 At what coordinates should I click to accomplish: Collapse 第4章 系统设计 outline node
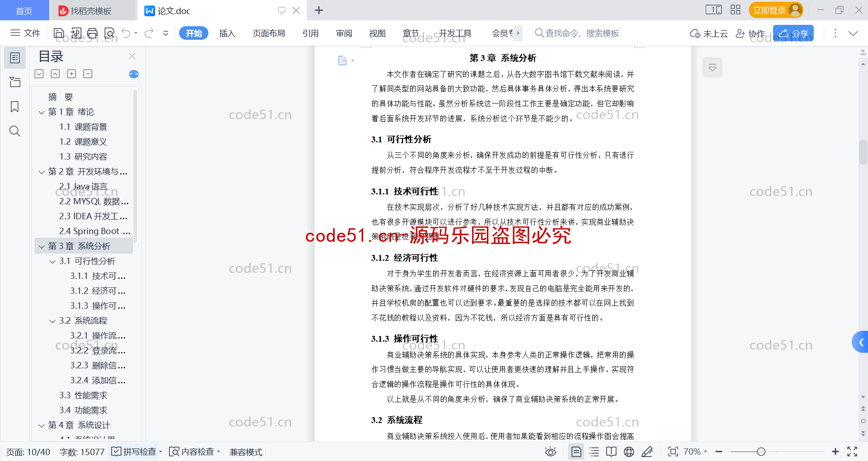[x=42, y=425]
